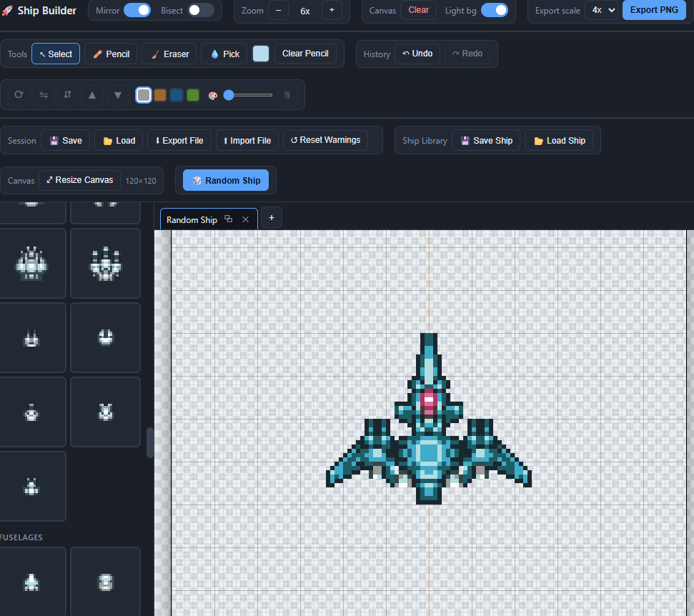Pick the first fuselage part thumbnail
The width and height of the screenshot is (694, 616).
coord(31,582)
